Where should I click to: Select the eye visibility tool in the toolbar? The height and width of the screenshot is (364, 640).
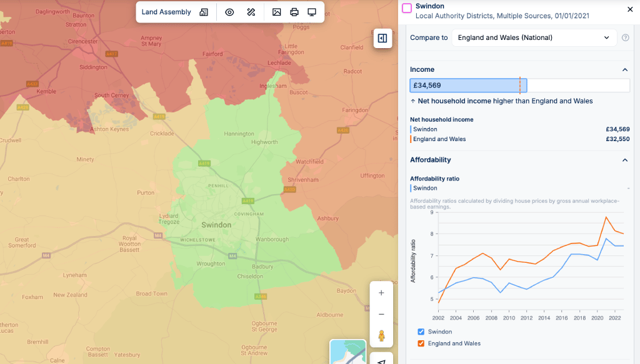tap(229, 12)
